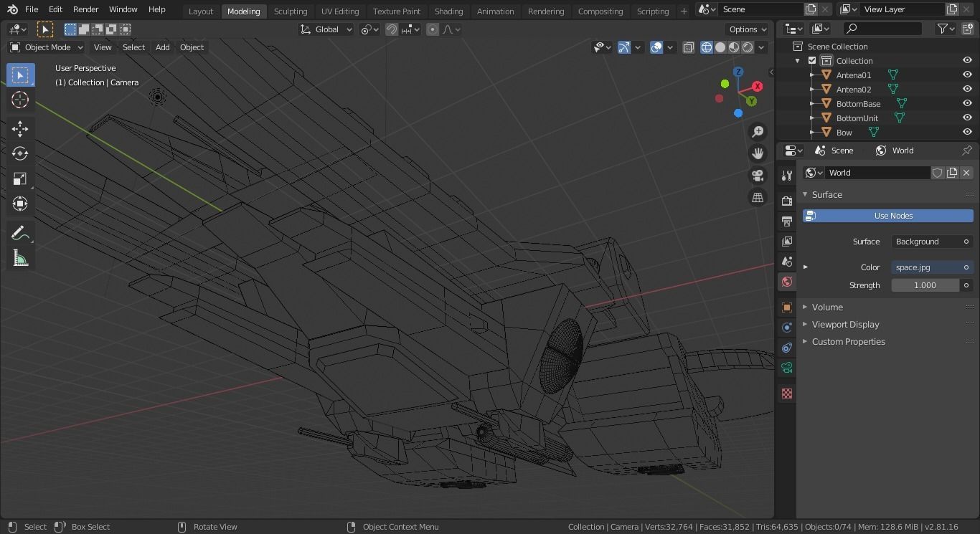Open the viewport Select menu
The image size is (980, 534).
pyautogui.click(x=133, y=47)
